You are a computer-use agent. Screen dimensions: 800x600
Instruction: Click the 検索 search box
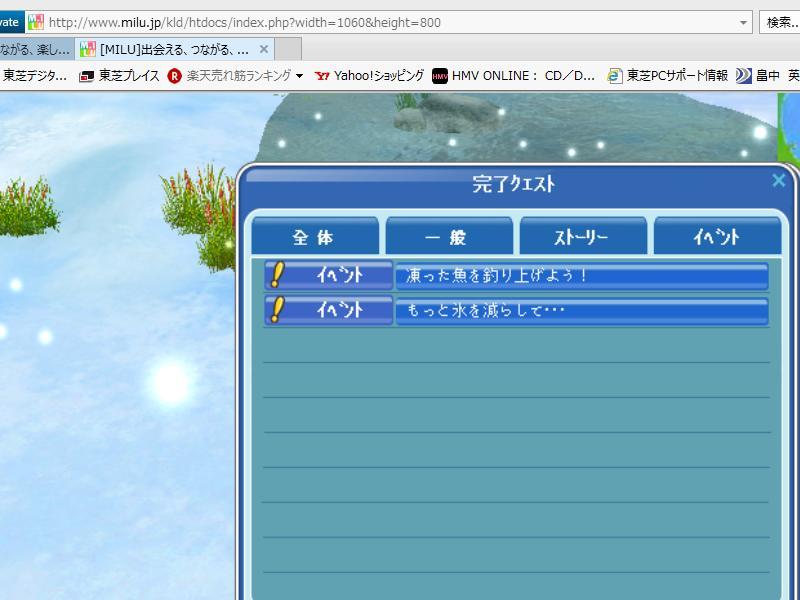pyautogui.click(x=780, y=22)
